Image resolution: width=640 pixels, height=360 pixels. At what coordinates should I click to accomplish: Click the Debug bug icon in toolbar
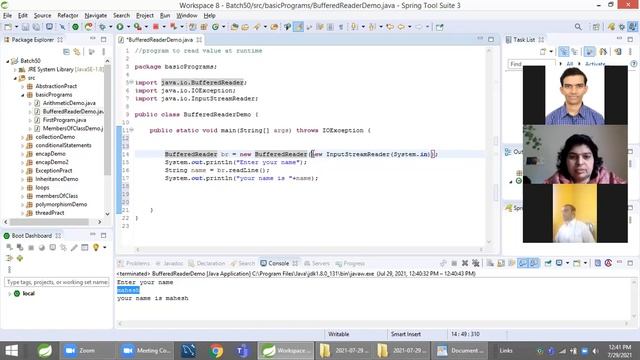click(102, 27)
